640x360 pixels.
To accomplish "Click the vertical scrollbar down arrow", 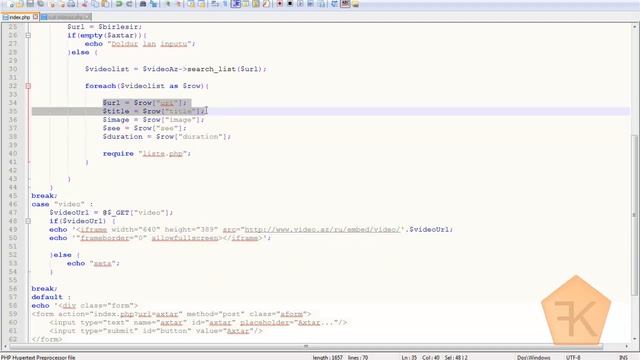I will [x=635, y=339].
